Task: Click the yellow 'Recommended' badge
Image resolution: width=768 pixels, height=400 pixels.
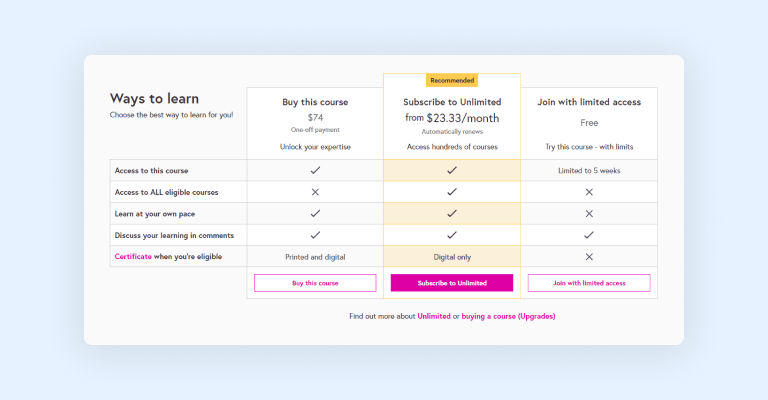Action: point(452,80)
